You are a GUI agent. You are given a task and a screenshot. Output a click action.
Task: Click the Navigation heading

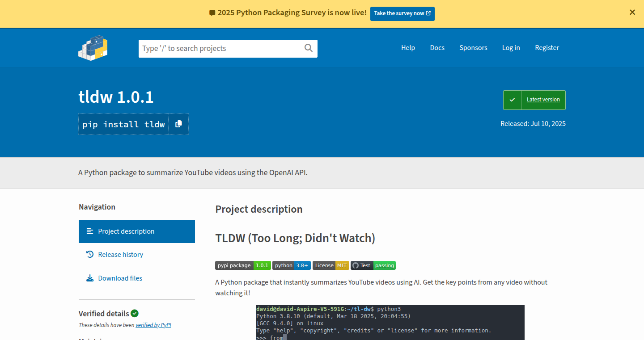97,207
